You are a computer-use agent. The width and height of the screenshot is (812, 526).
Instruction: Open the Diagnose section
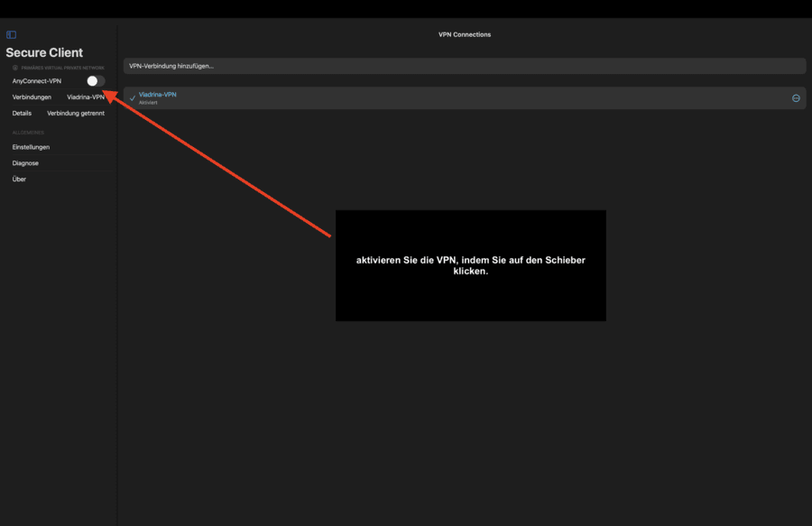click(59, 163)
